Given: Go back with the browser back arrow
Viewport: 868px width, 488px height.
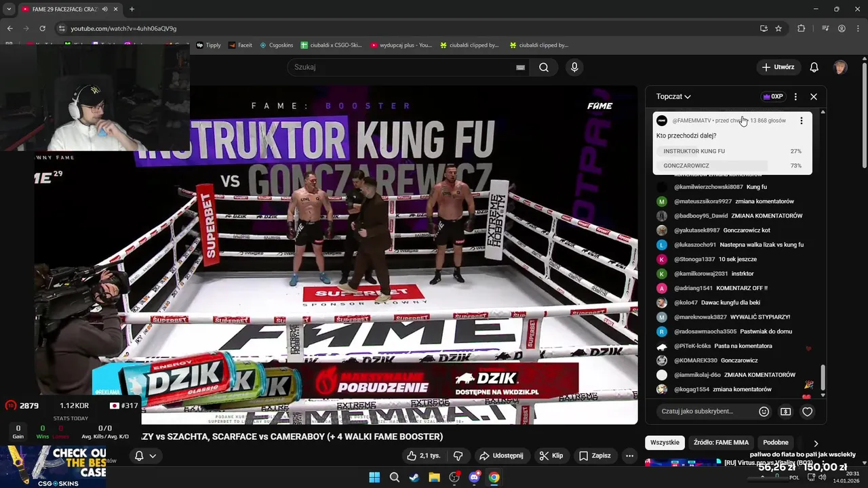Looking at the screenshot, I should click(x=9, y=28).
